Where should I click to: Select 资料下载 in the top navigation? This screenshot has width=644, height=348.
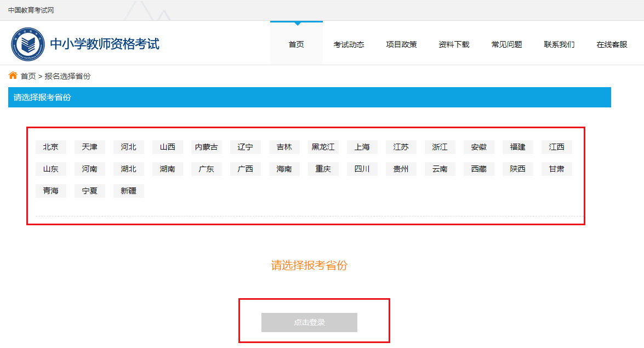pos(454,44)
